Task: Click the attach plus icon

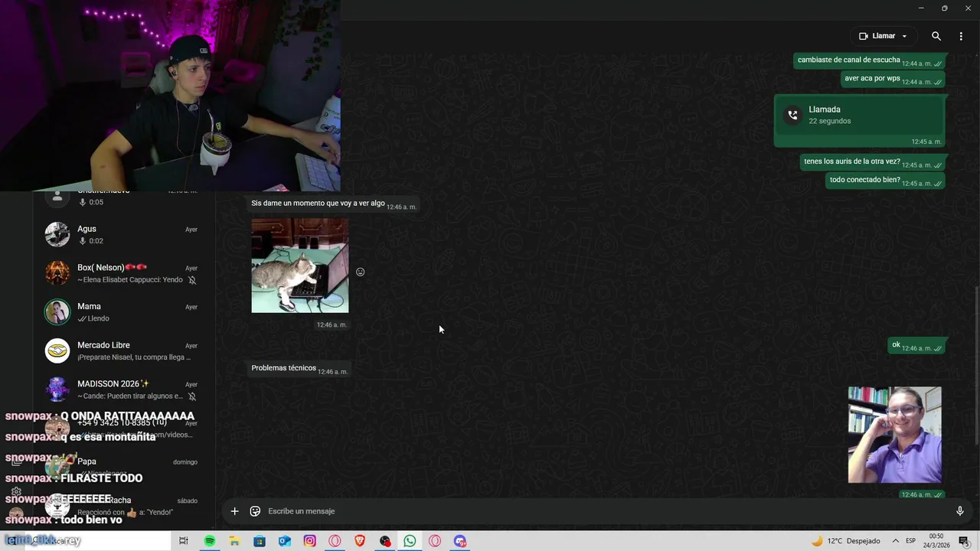Action: (234, 511)
